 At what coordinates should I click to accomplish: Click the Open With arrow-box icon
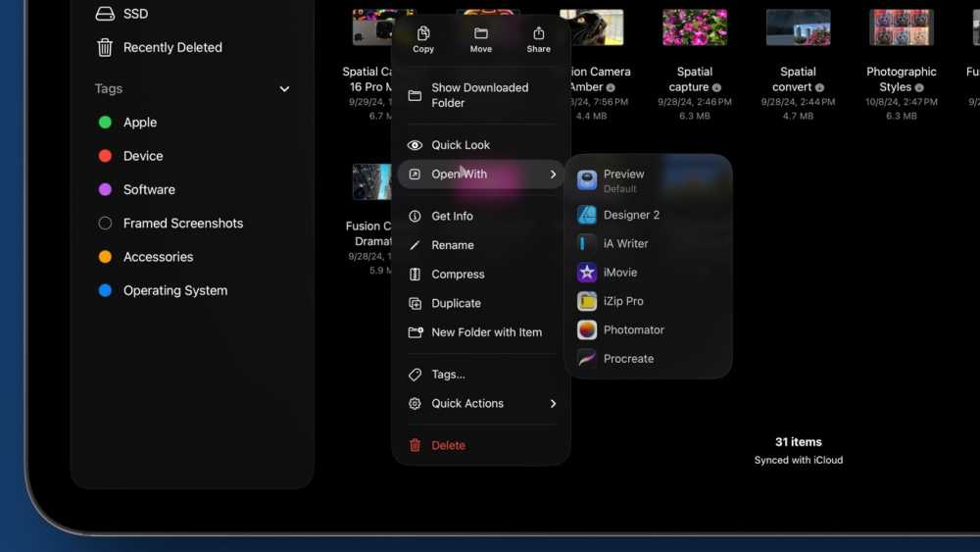click(x=415, y=175)
